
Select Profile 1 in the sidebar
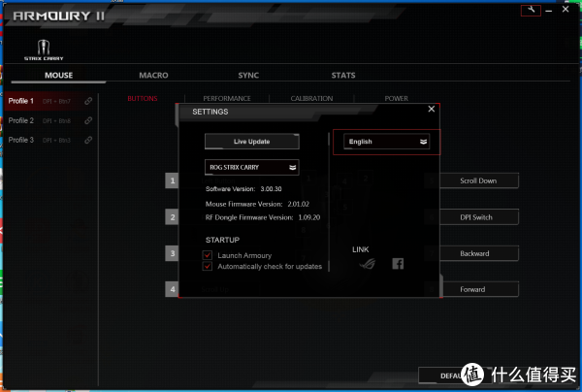click(x=50, y=101)
